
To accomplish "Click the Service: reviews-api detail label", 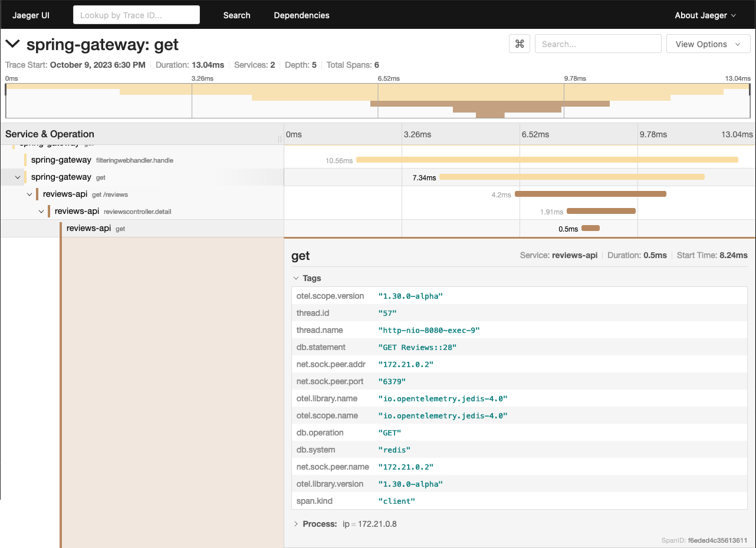I will pyautogui.click(x=558, y=255).
